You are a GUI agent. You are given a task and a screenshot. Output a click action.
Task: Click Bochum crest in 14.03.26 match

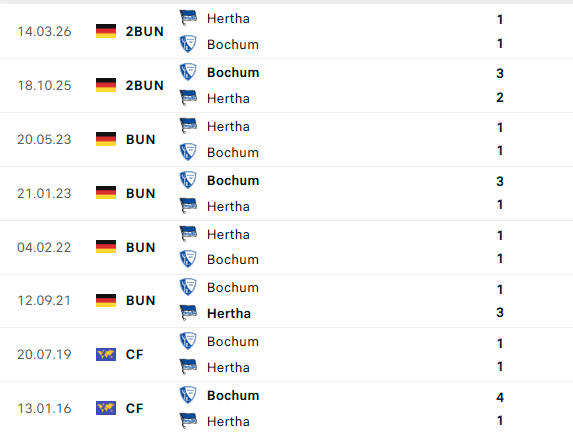188,44
